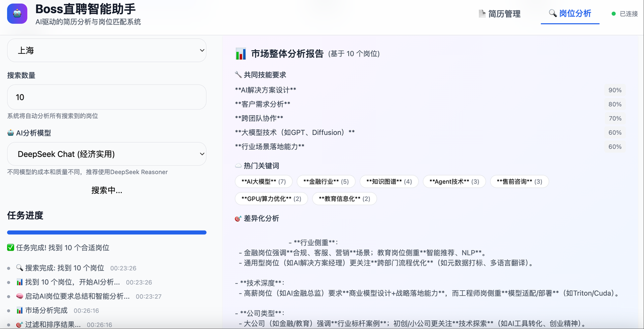Viewport: 644px width, 329px height.
Task: Click the chart icon in 市场分析完成 log entry
Action: 20,310
